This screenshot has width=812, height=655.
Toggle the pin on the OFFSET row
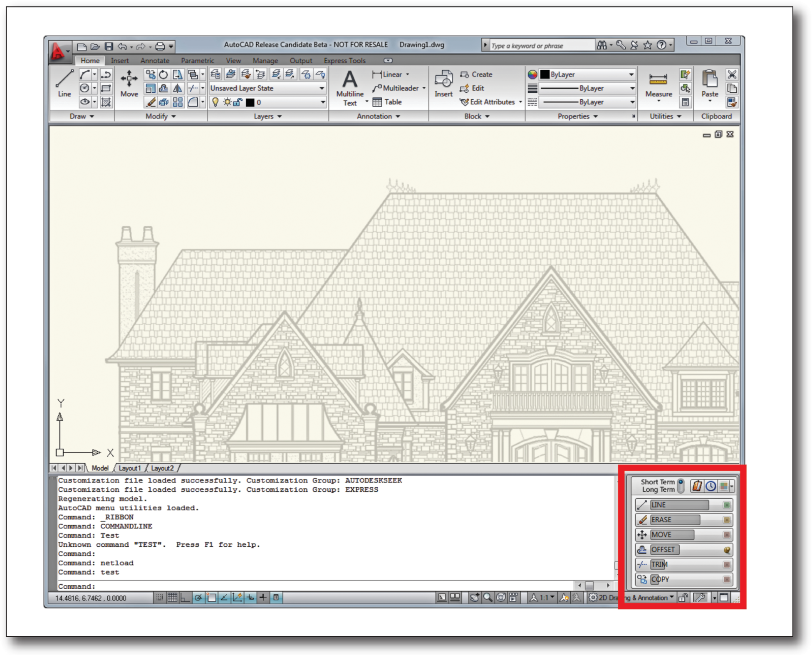pos(727,550)
